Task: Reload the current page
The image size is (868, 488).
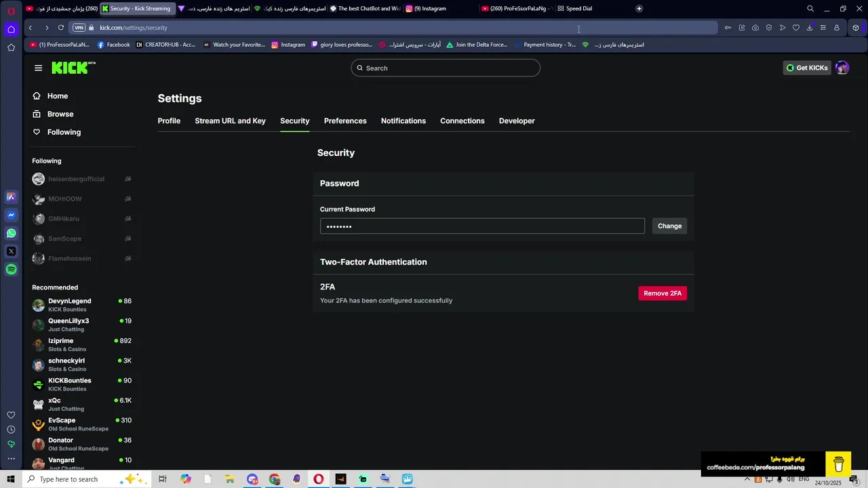Action: point(61,28)
